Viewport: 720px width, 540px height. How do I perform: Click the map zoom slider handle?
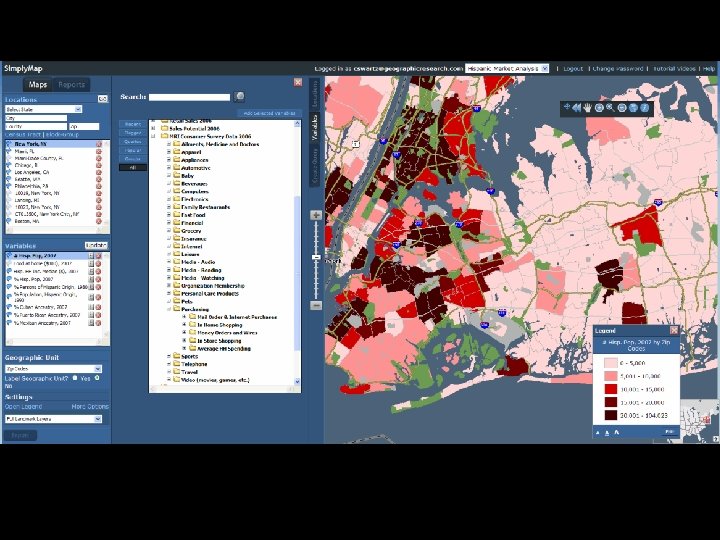click(x=316, y=257)
